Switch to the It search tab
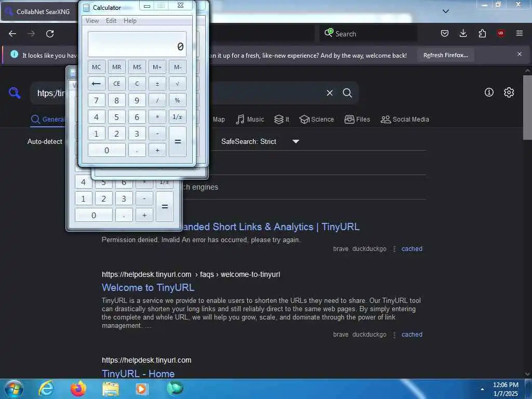This screenshot has height=399, width=532. 282,119
